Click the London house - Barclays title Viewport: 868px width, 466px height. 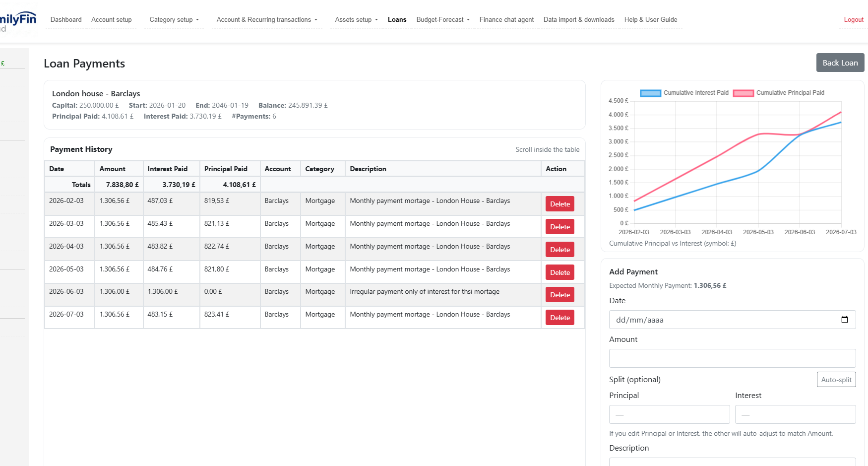pos(96,93)
